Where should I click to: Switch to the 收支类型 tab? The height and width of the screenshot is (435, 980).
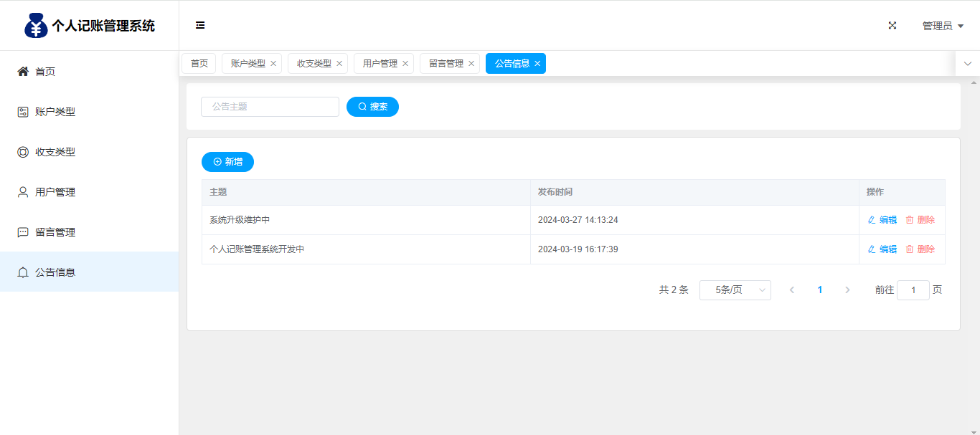pyautogui.click(x=314, y=64)
